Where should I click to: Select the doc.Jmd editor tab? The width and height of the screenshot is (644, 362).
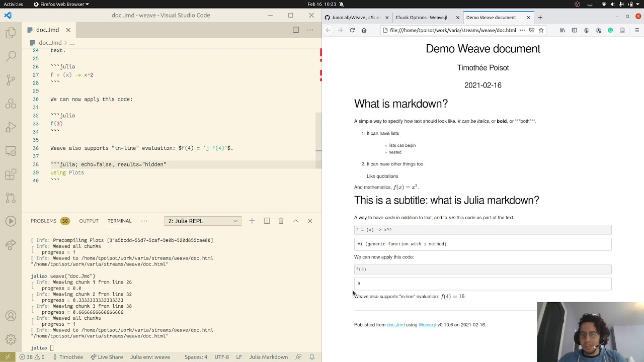pyautogui.click(x=48, y=30)
